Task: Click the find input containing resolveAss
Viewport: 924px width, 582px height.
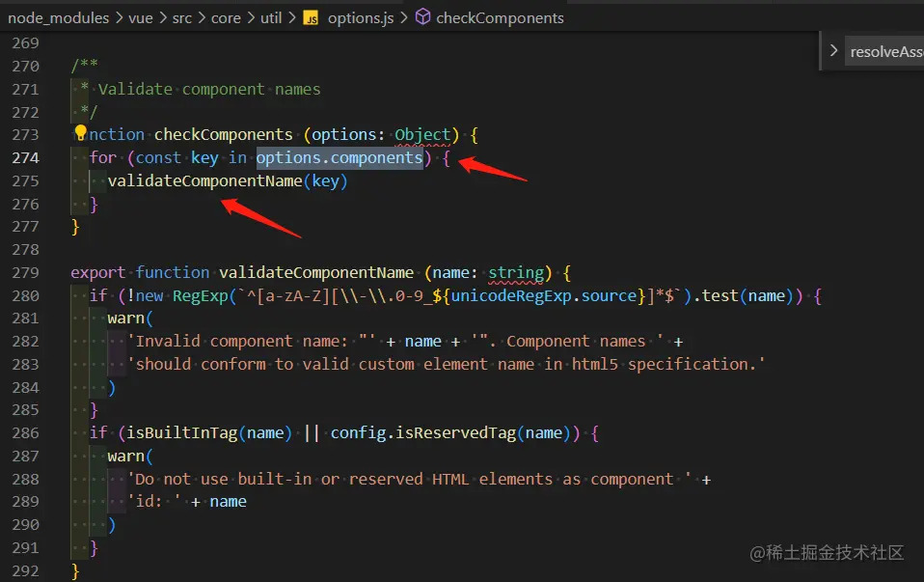Action: click(x=884, y=52)
